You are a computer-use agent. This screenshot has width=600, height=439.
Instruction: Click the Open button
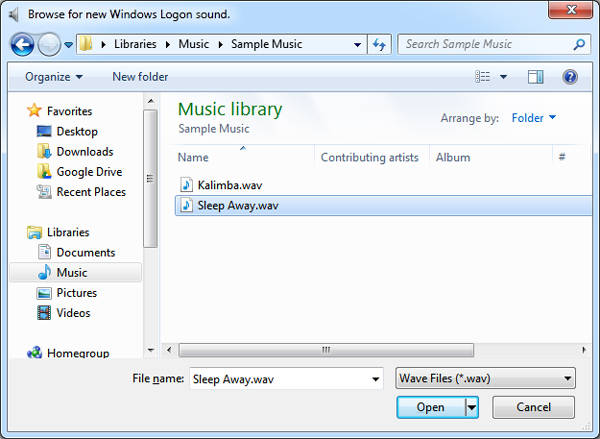(x=431, y=407)
